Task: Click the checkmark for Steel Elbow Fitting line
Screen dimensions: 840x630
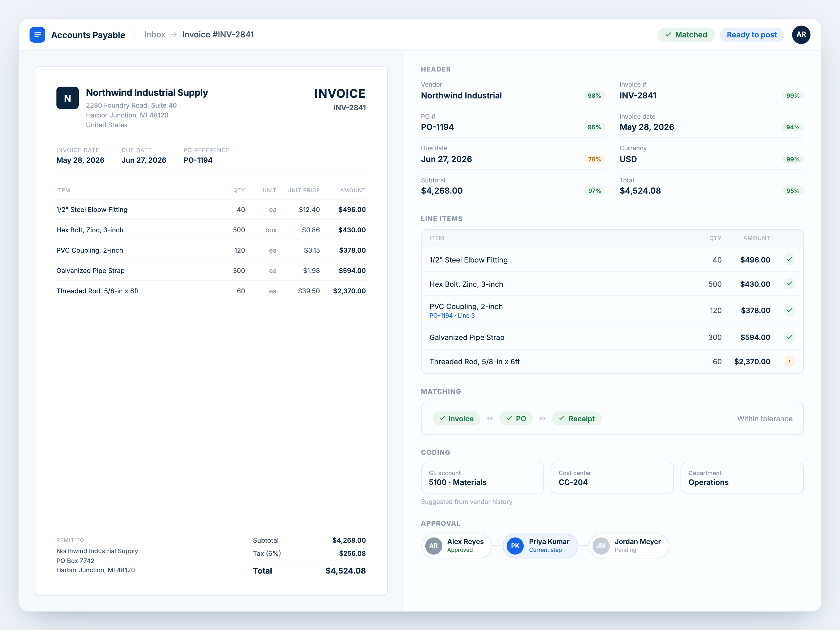Action: [x=789, y=259]
